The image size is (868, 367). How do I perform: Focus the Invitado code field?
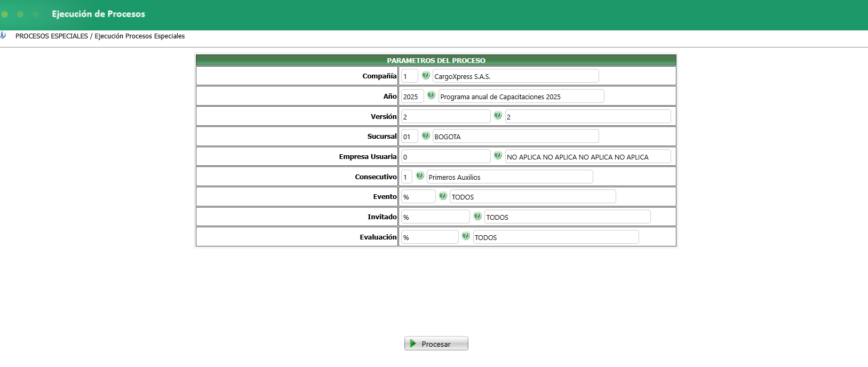tap(435, 217)
